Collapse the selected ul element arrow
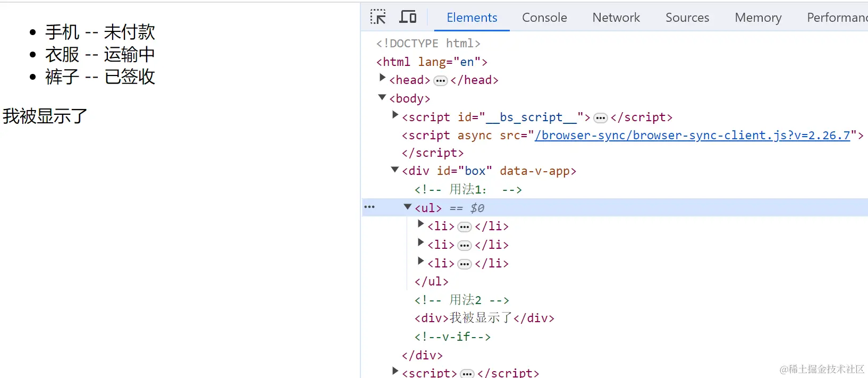 408,207
